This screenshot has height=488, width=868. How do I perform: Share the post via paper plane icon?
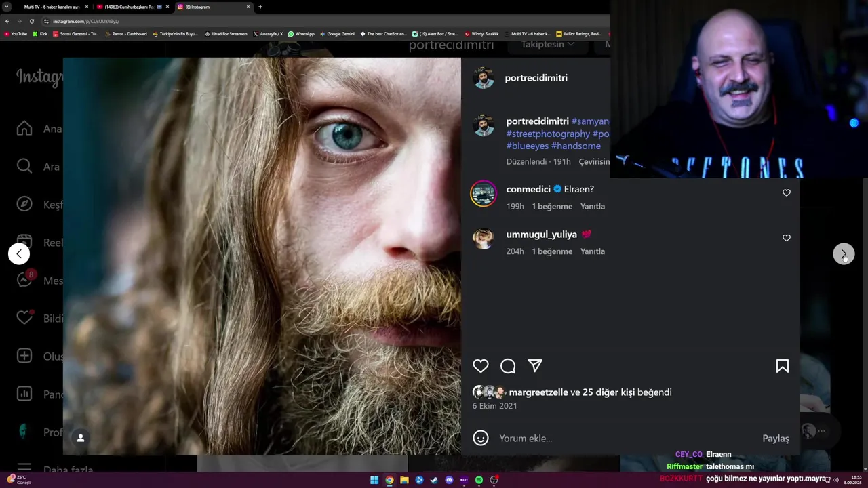click(x=535, y=366)
